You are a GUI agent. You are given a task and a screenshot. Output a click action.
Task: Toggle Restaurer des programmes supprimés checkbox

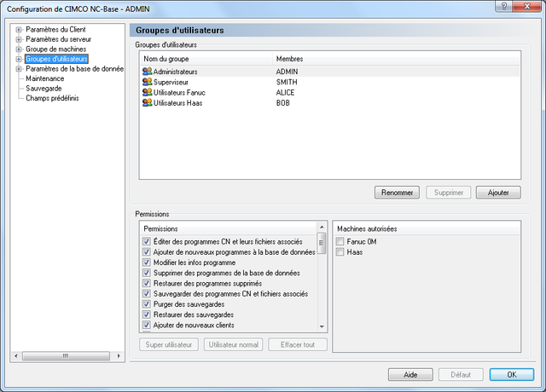(x=147, y=283)
